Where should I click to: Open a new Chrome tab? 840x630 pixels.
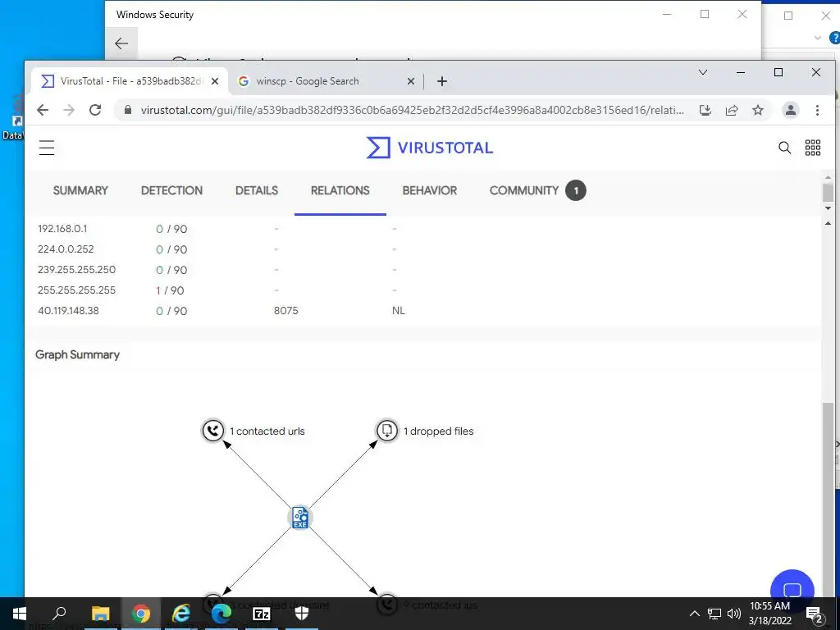(442, 81)
